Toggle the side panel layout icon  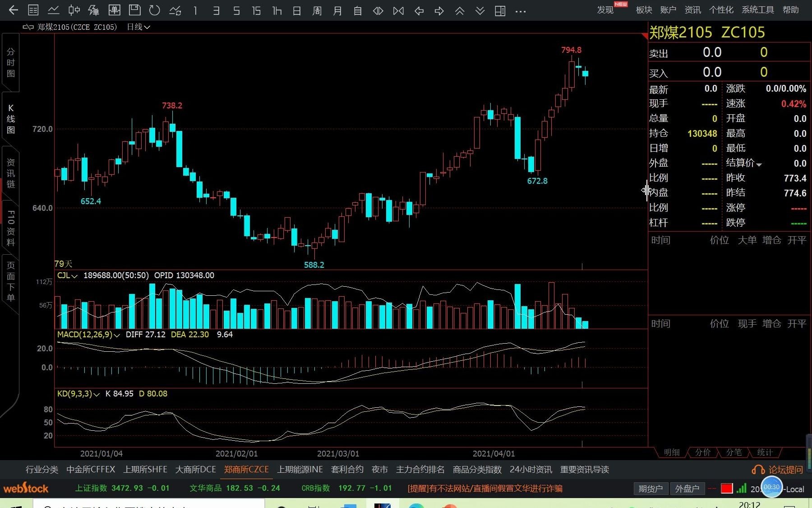[x=500, y=10]
